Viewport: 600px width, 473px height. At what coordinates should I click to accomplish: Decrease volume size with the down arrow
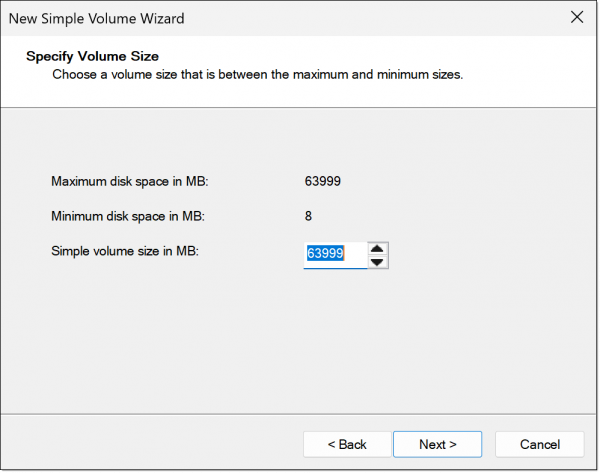click(x=377, y=262)
